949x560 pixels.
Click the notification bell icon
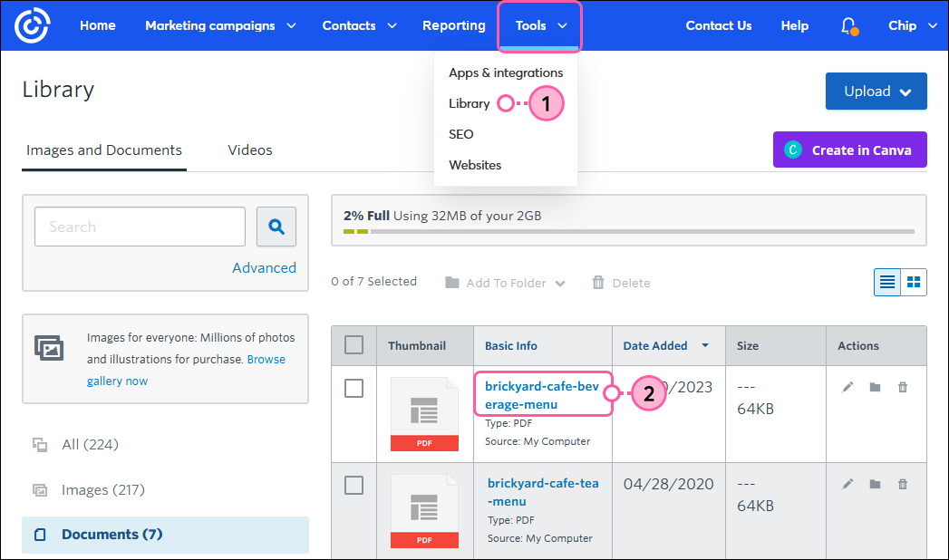point(849,25)
